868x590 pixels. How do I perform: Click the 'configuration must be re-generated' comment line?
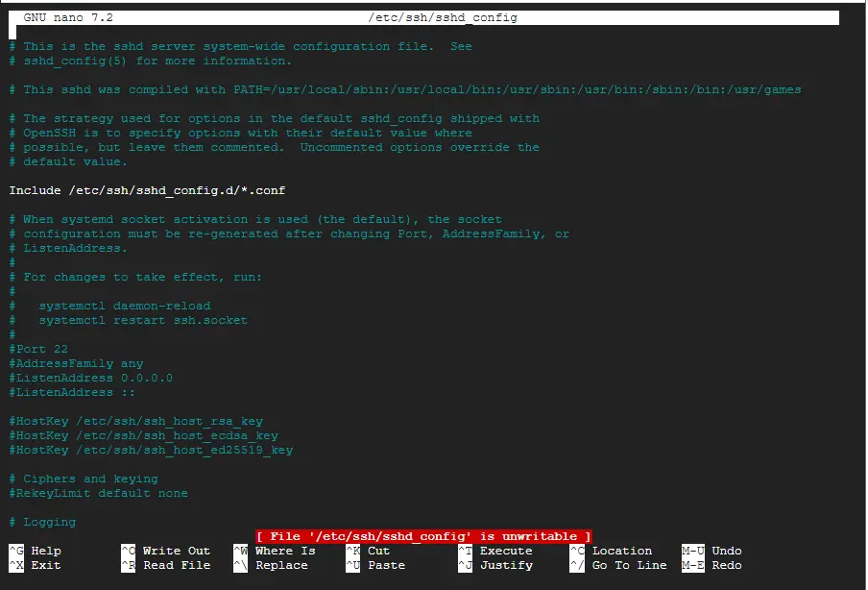pyautogui.click(x=289, y=234)
